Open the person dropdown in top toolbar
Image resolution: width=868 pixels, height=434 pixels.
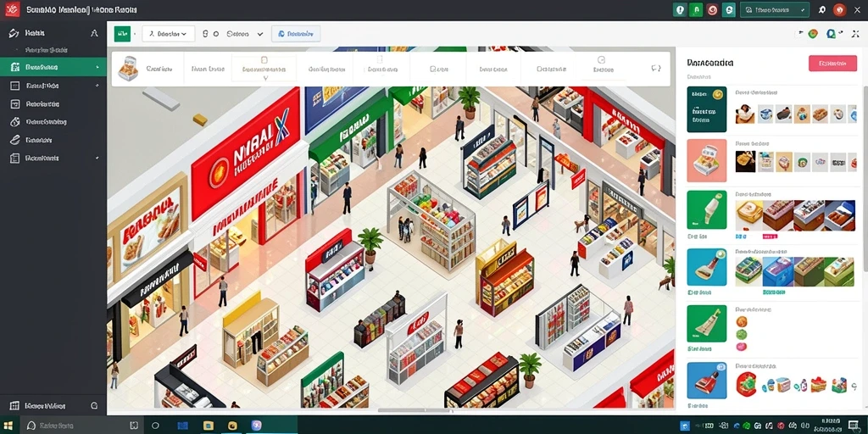[169, 34]
